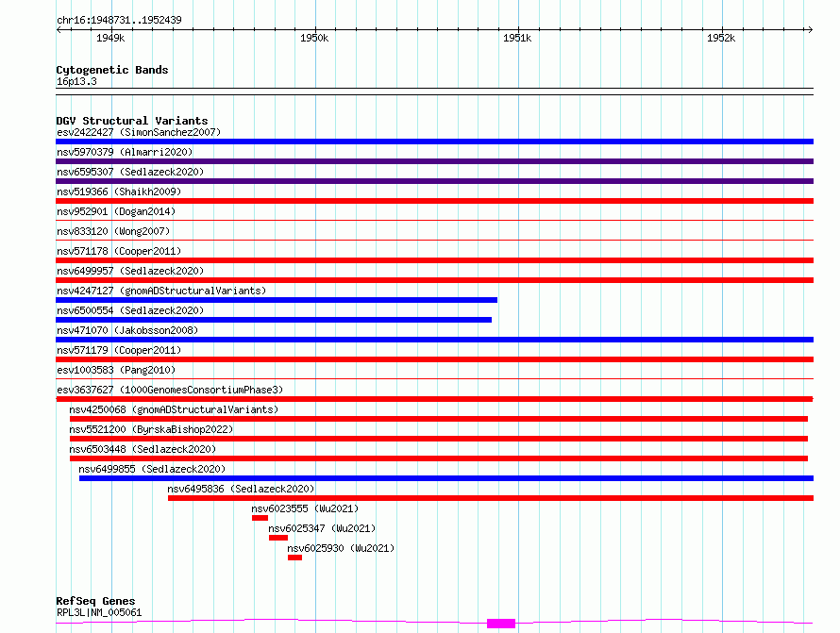Viewport: 840px width, 633px height.
Task: Open the nsv6499957 (Sedlazeck2020) variant label
Action: 130,271
